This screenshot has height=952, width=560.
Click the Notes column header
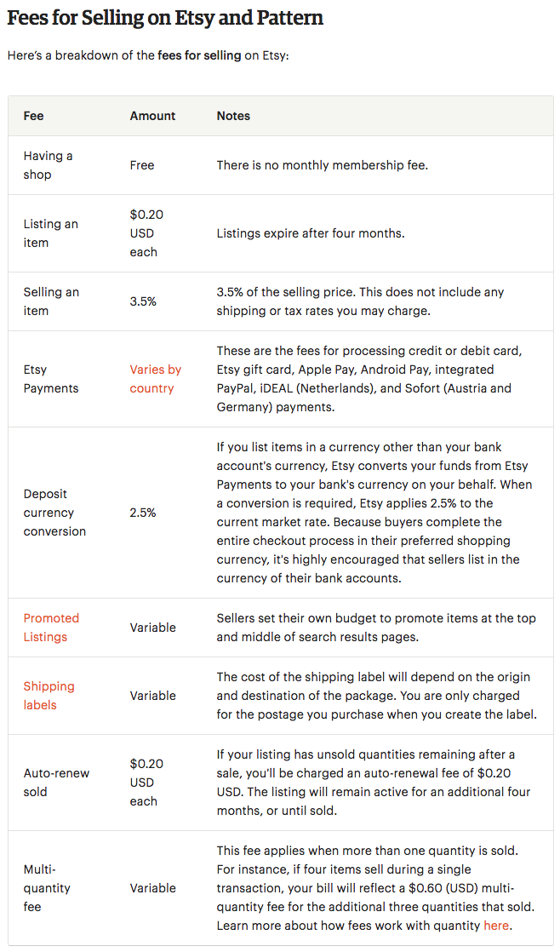(233, 116)
